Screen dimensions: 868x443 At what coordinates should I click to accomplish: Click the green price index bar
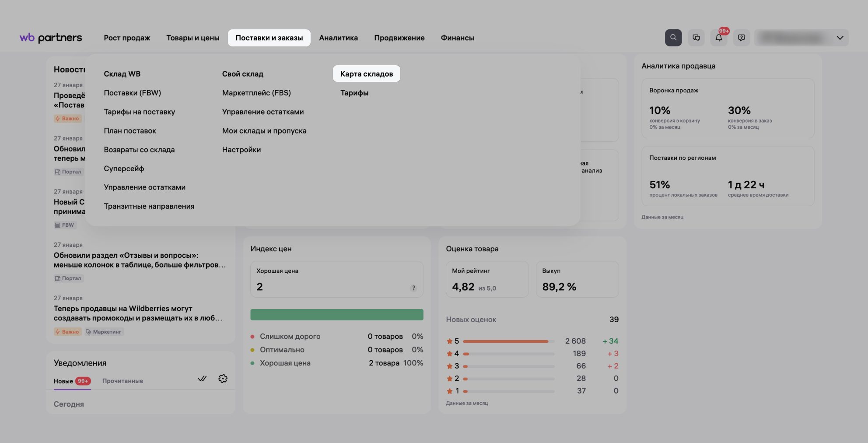[x=336, y=315]
